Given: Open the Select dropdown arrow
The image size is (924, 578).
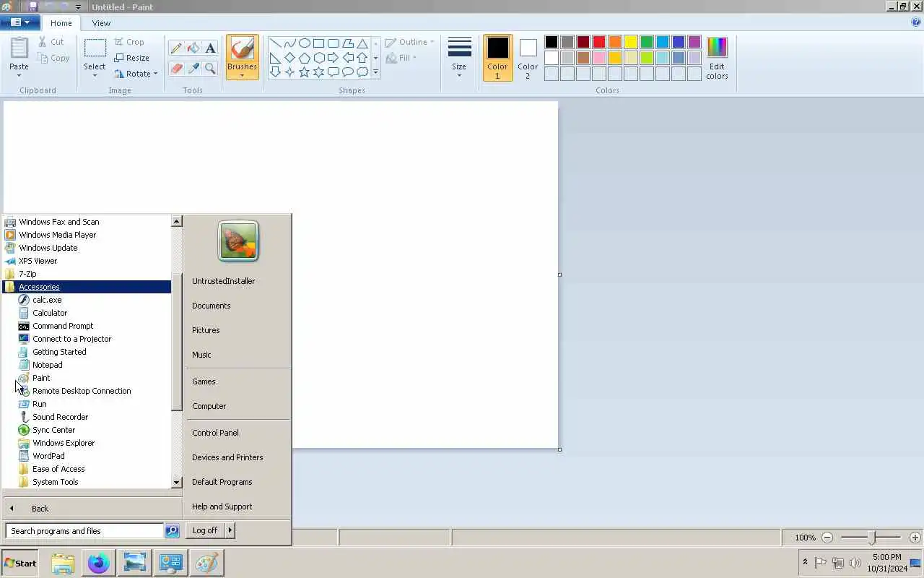Looking at the screenshot, I should click(x=95, y=75).
